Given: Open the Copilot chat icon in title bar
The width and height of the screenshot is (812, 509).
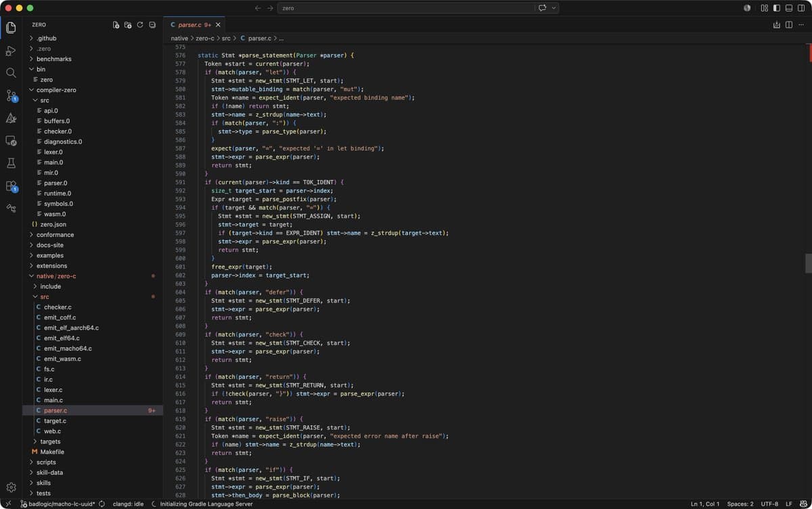Looking at the screenshot, I should [x=542, y=8].
